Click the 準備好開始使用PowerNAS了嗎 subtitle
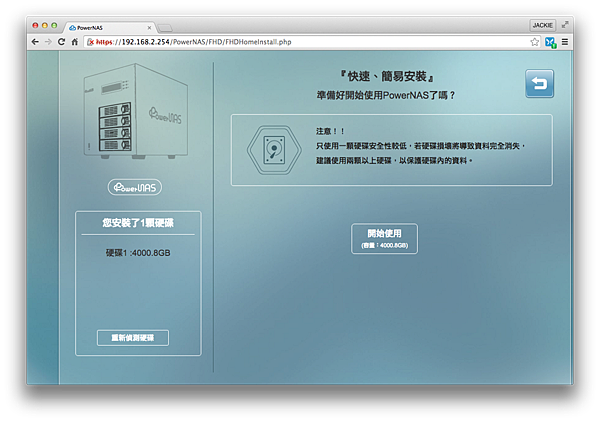This screenshot has height=422, width=600. (x=386, y=95)
